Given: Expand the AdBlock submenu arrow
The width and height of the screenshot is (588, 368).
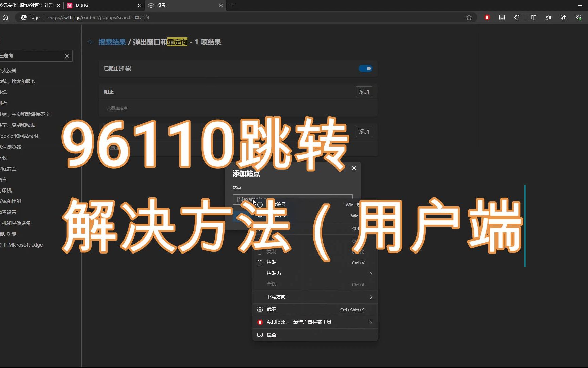Looking at the screenshot, I should 371,322.
